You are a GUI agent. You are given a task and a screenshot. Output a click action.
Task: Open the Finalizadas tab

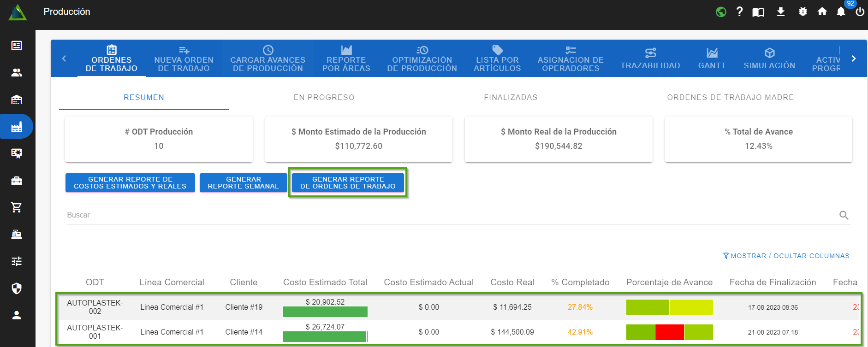pyautogui.click(x=511, y=98)
